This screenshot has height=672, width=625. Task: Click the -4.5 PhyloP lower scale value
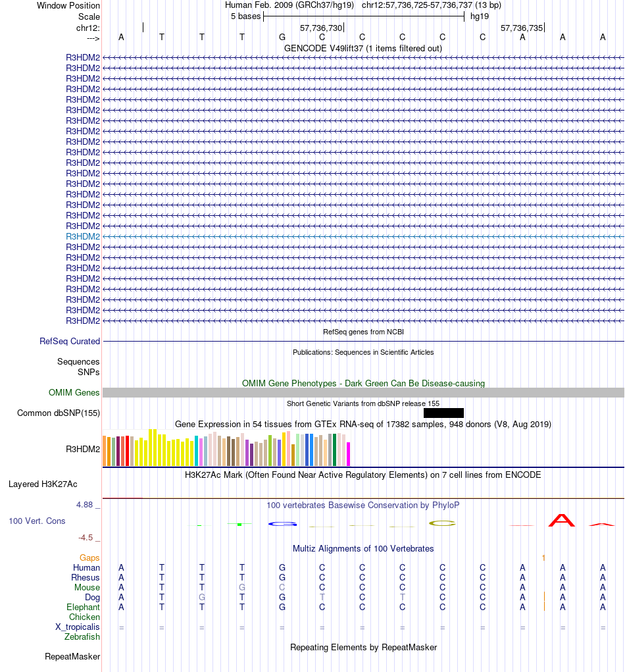[x=86, y=538]
